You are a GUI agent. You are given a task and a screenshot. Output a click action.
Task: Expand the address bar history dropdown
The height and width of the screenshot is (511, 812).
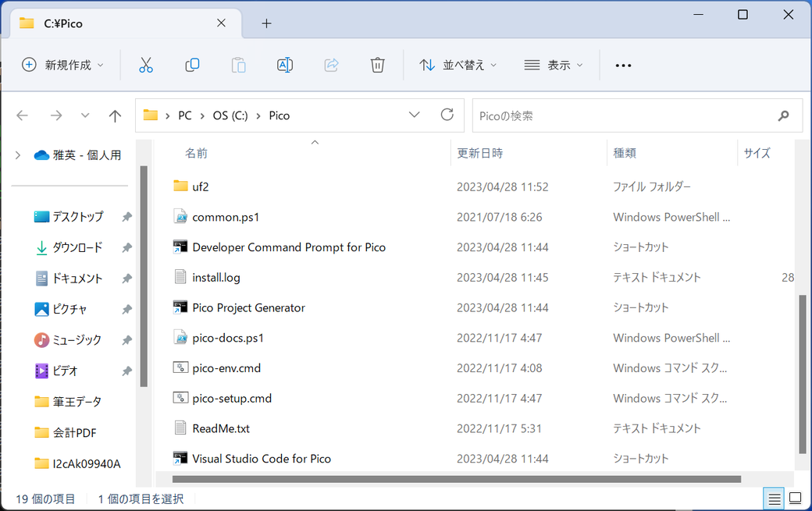415,115
